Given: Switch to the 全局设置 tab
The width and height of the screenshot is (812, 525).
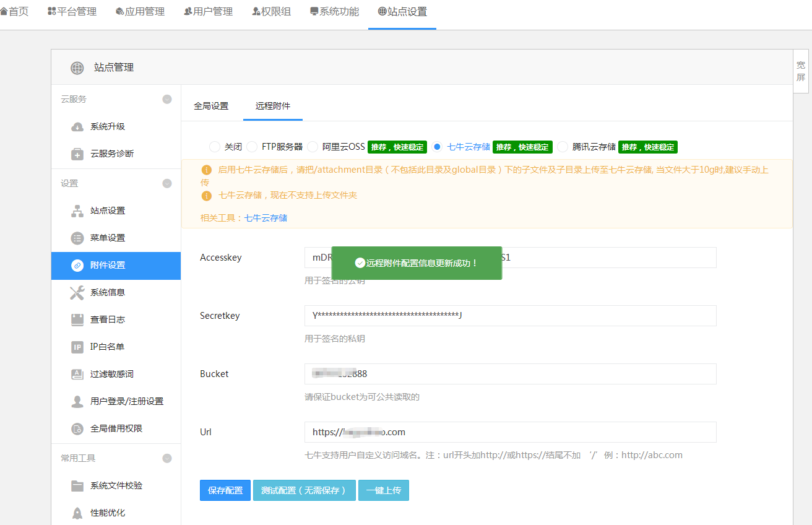Looking at the screenshot, I should point(211,106).
